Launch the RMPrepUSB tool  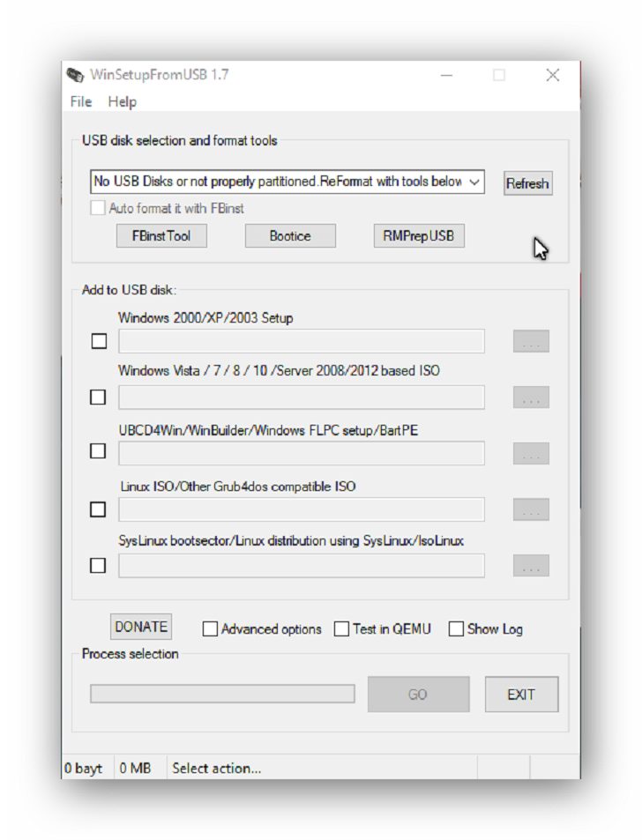419,235
